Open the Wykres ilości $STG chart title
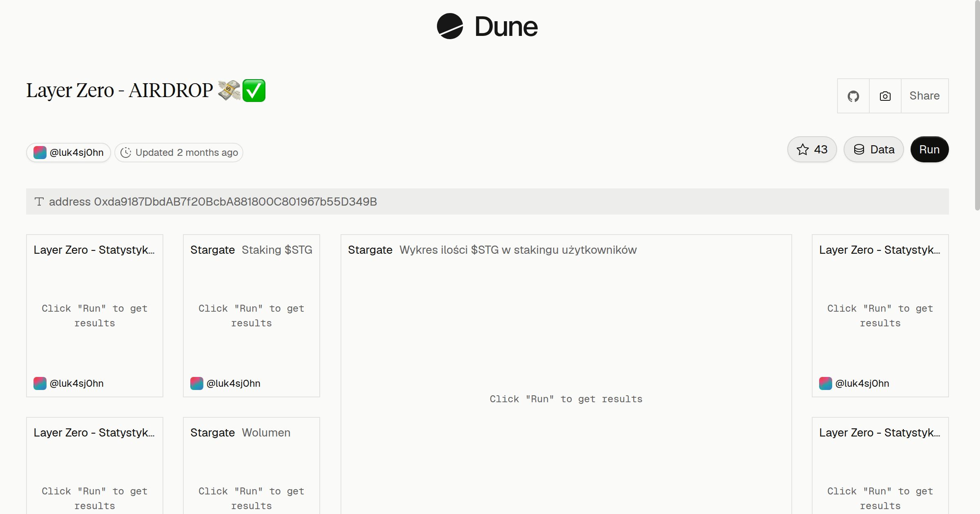 tap(492, 250)
